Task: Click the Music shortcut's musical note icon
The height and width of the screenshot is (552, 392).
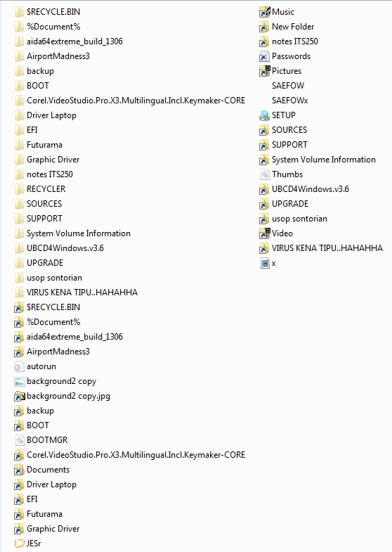Action: click(x=265, y=12)
